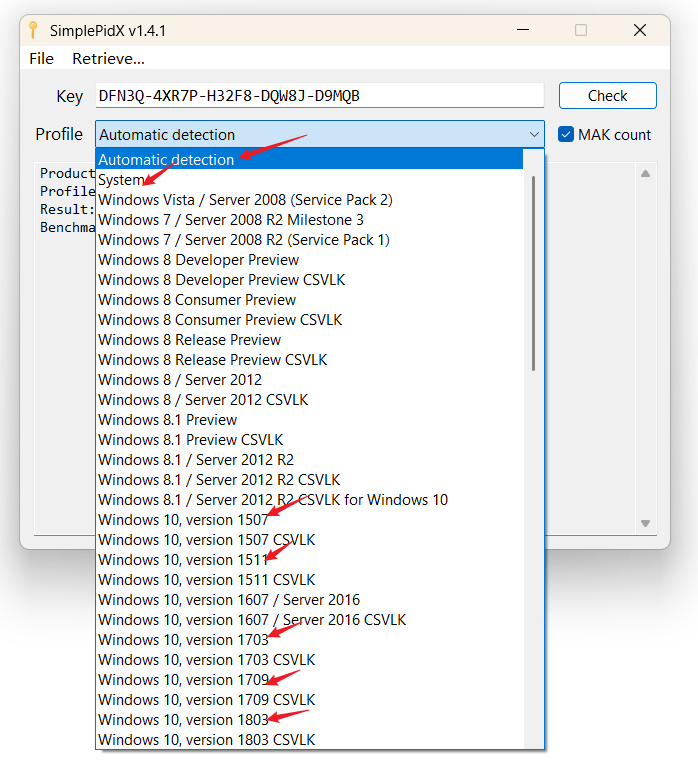Image resolution: width=698 pixels, height=762 pixels.
Task: Select Windows 8 Developer Preview CSVLK
Action: [x=309, y=279]
